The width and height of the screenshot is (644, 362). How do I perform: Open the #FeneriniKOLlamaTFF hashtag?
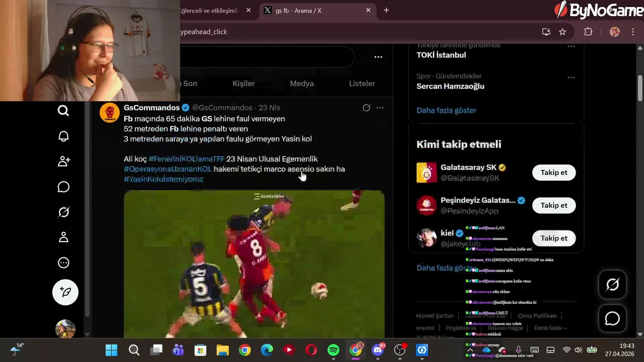pyautogui.click(x=187, y=159)
